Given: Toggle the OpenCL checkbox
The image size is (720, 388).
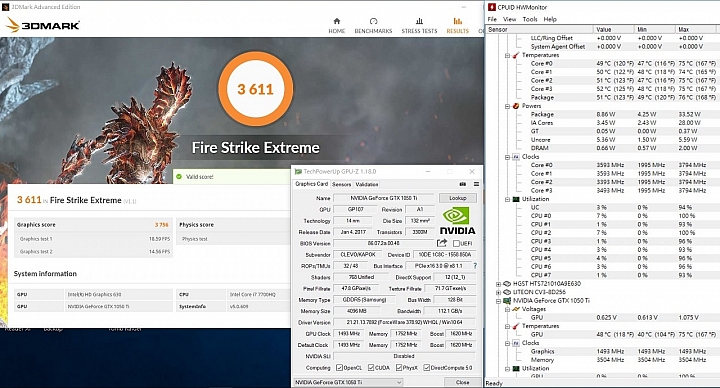Looking at the screenshot, I should tap(339, 368).
